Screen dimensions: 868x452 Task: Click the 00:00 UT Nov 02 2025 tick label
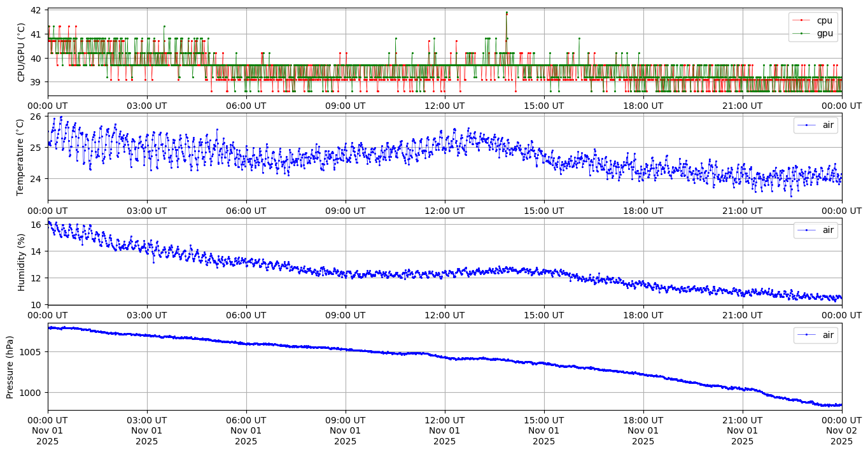pos(841,431)
